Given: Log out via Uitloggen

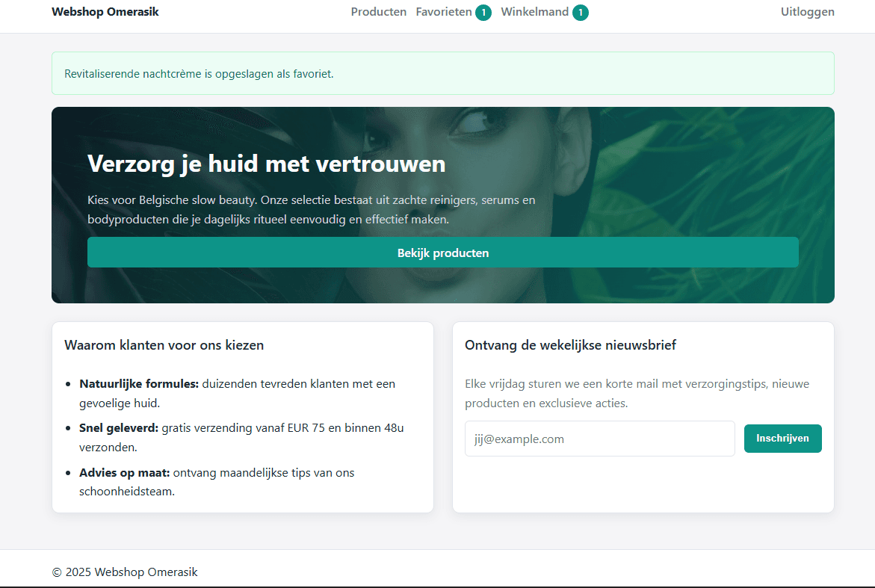Looking at the screenshot, I should 807,12.
